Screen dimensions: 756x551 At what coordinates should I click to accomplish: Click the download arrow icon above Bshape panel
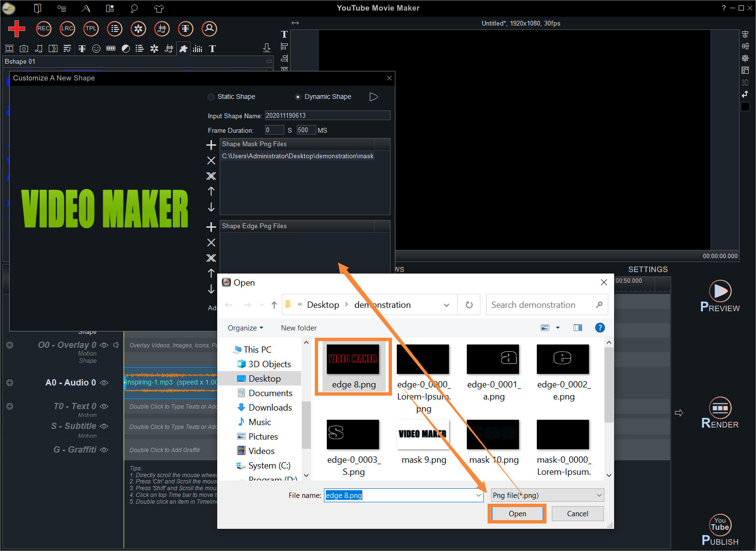click(x=266, y=47)
